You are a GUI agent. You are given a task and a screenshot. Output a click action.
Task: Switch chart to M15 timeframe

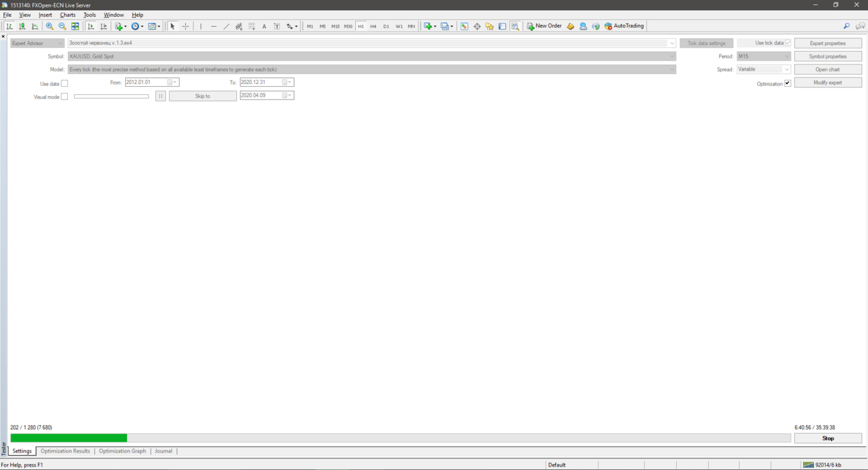(x=336, y=26)
